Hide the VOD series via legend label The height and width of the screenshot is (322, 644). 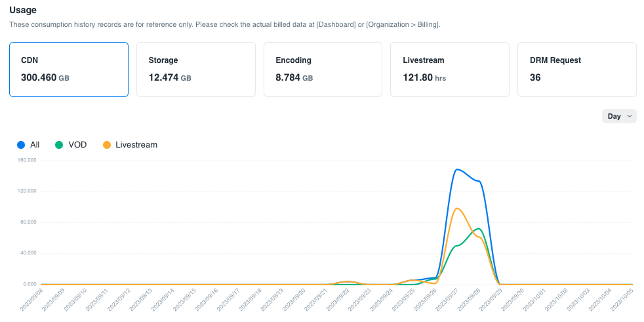(77, 145)
